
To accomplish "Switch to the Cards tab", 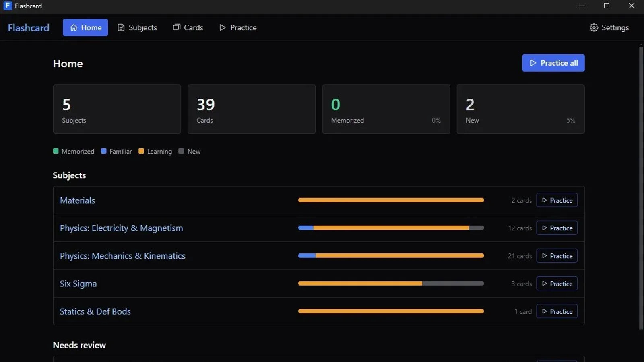I will 188,27.
